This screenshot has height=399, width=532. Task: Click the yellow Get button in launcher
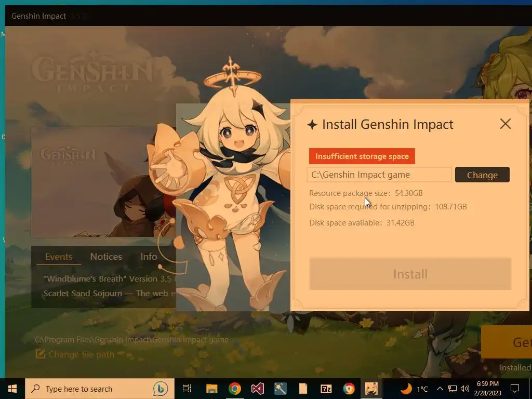pos(506,342)
